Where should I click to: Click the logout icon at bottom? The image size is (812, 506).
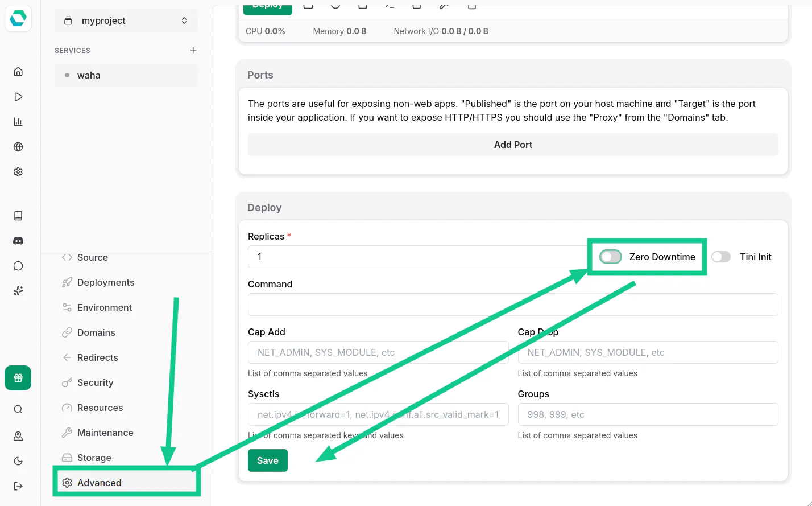tap(18, 486)
